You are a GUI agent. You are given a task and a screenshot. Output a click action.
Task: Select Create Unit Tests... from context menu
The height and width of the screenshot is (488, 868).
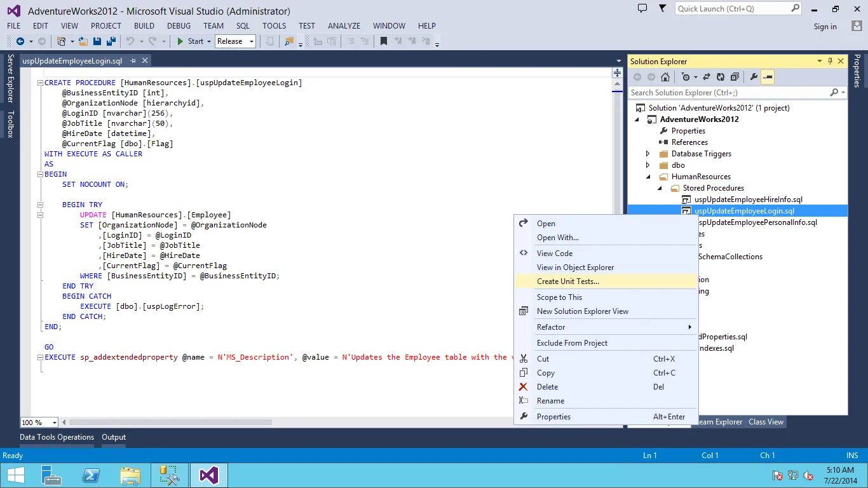(606, 281)
